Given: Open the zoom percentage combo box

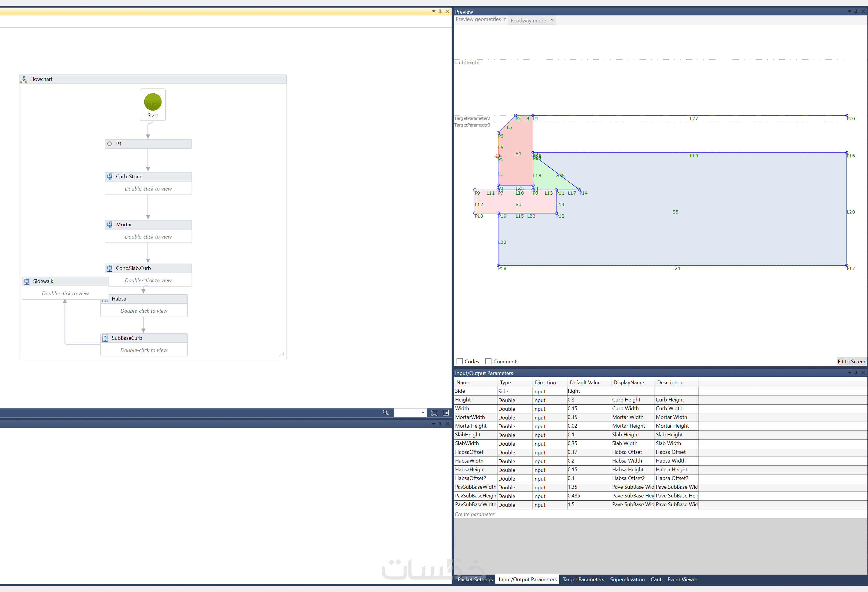Looking at the screenshot, I should [410, 412].
